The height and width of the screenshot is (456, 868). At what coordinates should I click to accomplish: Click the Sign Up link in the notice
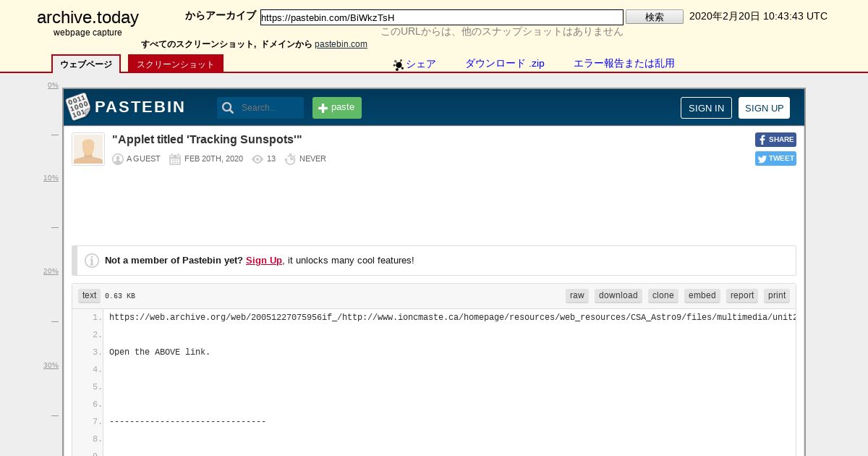click(264, 261)
